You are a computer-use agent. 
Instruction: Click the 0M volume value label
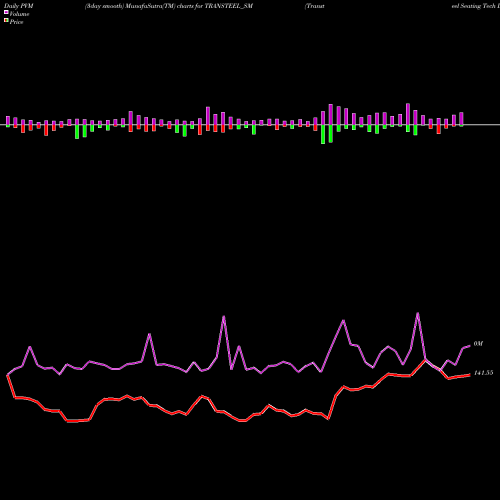478,344
